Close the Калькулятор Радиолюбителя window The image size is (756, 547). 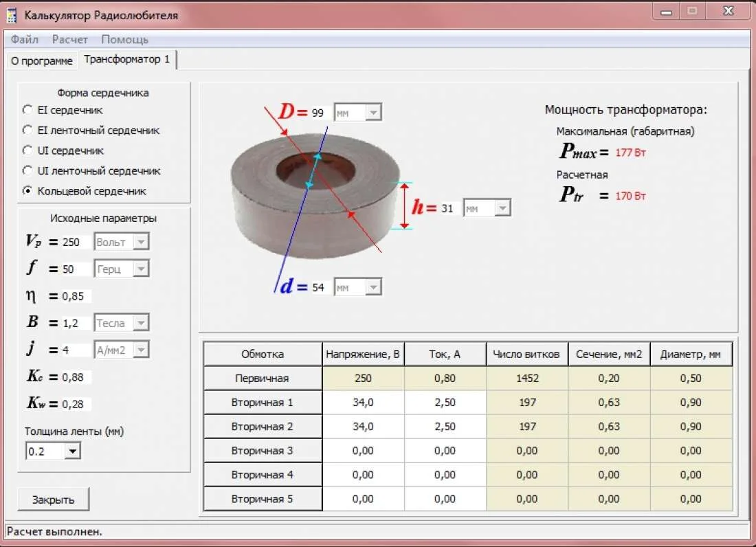728,12
